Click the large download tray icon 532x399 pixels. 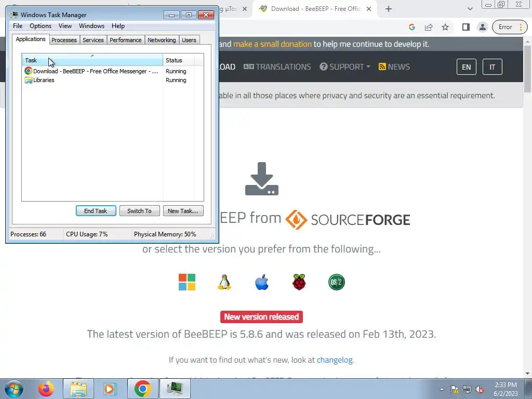[262, 179]
